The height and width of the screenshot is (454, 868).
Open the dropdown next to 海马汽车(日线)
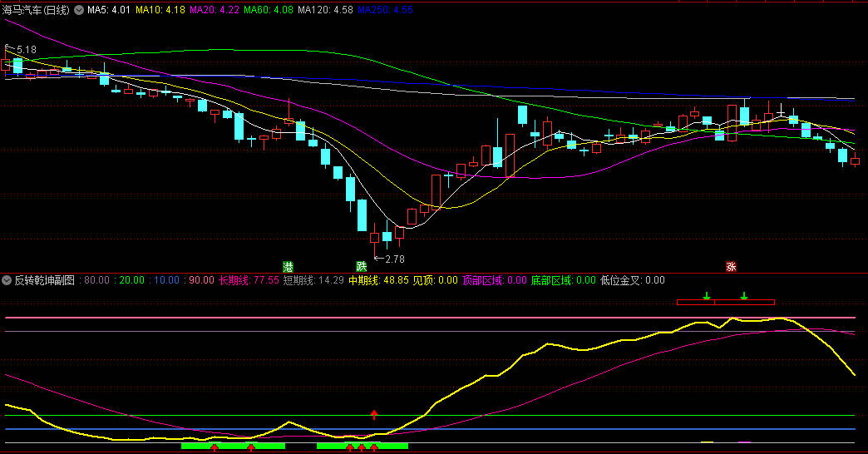pos(79,10)
